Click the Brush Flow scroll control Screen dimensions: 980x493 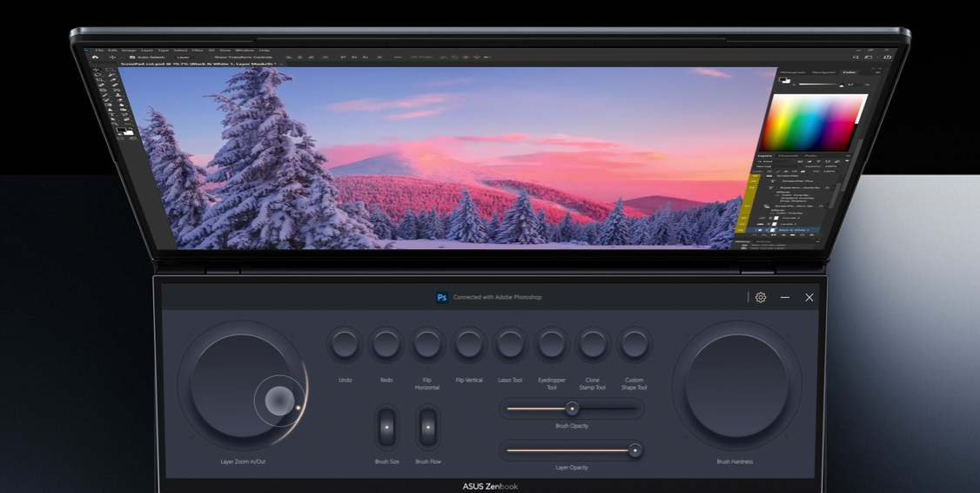428,428
